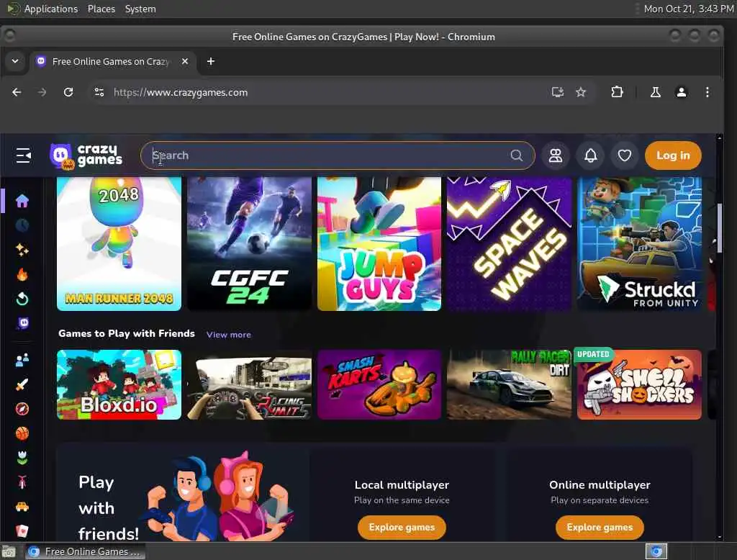
Task: Explore games under Online multiplayer
Action: coord(600,527)
